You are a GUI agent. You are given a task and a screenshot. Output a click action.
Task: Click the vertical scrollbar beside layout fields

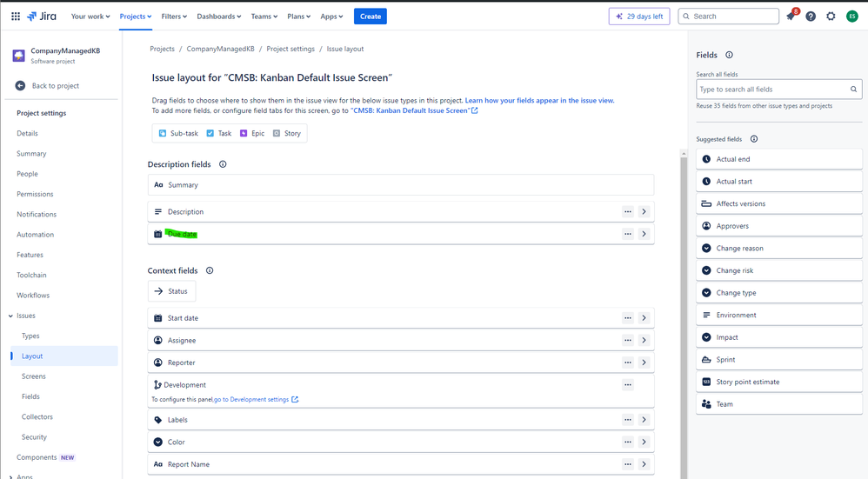click(684, 314)
